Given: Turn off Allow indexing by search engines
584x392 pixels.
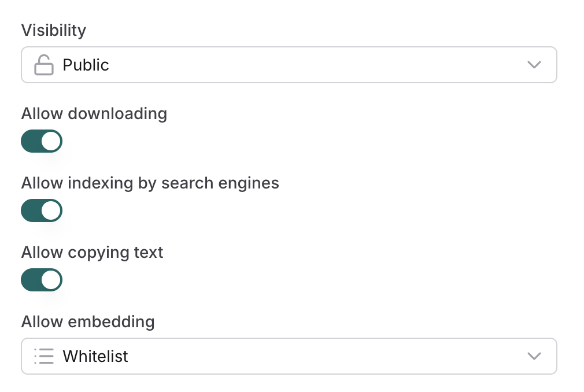Looking at the screenshot, I should click(x=42, y=210).
